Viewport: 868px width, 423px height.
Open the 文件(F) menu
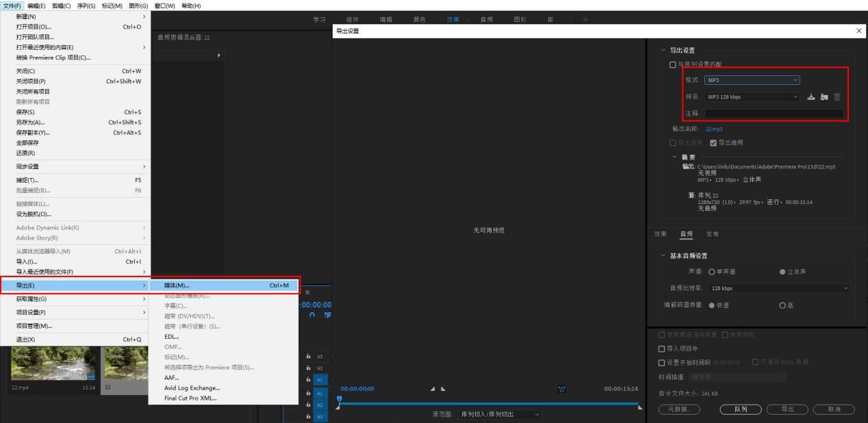tap(12, 5)
